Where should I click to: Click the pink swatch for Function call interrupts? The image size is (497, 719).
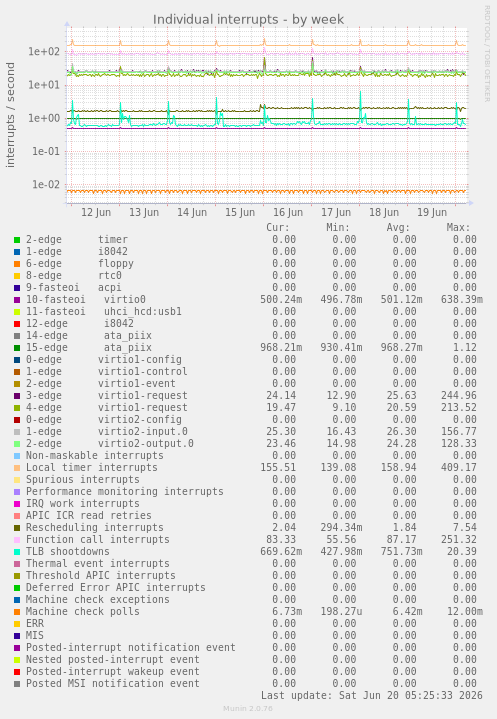tap(17, 540)
